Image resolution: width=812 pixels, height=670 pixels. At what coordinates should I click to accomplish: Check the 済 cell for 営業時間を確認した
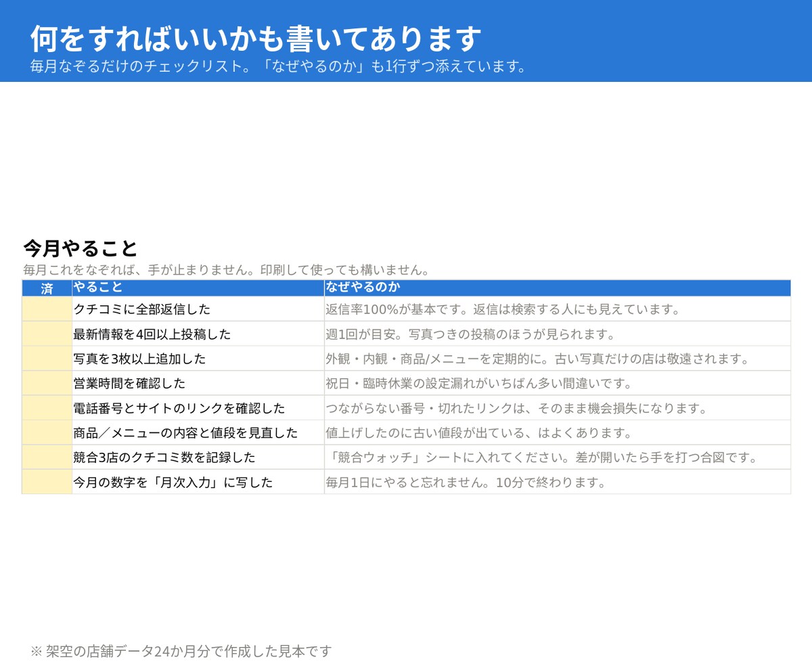[x=47, y=383]
